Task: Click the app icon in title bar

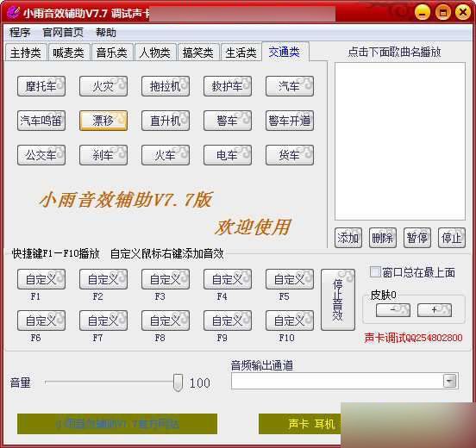Action: [x=13, y=12]
